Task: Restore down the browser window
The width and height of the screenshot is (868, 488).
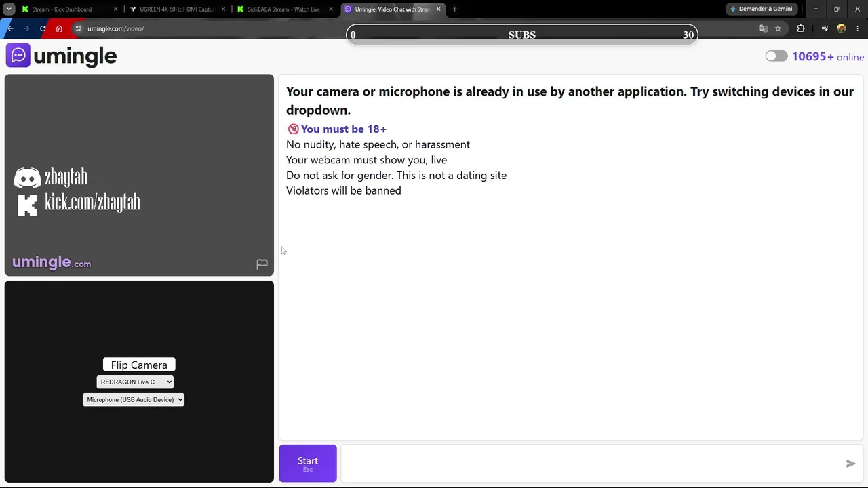Action: pos(837,9)
